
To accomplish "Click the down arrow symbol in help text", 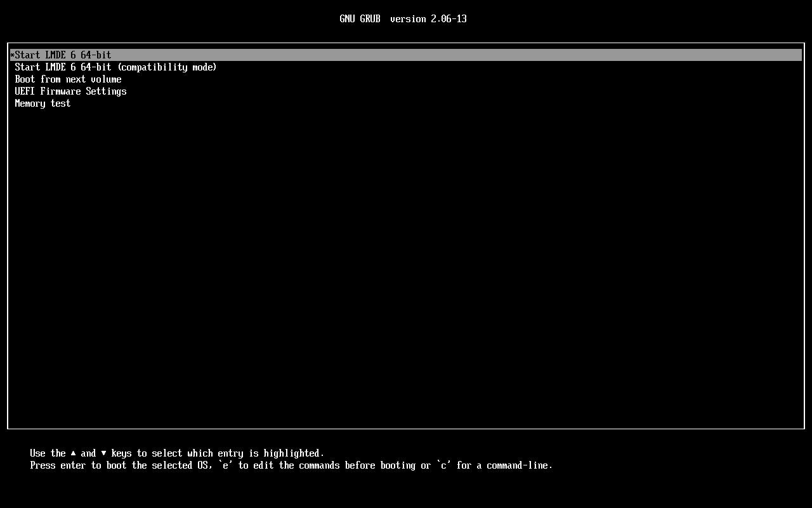I will click(x=103, y=453).
